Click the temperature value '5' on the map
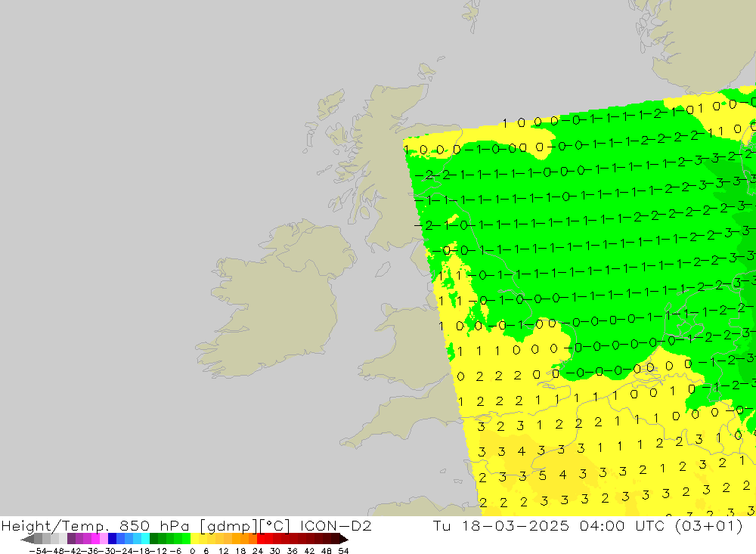 pyautogui.click(x=542, y=476)
